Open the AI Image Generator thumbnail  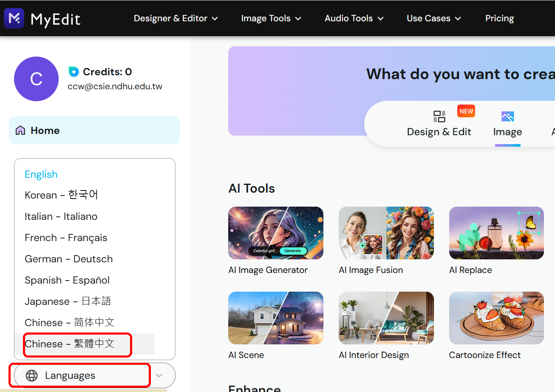(276, 233)
